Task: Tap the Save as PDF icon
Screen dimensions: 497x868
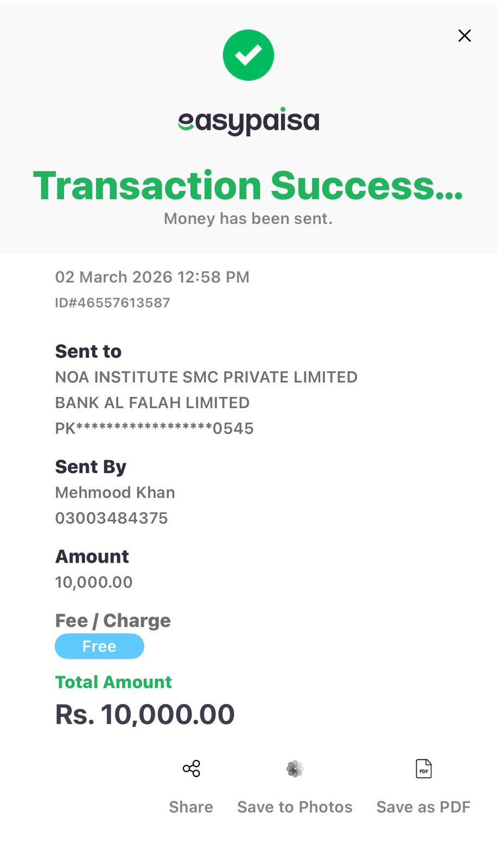Action: (423, 769)
